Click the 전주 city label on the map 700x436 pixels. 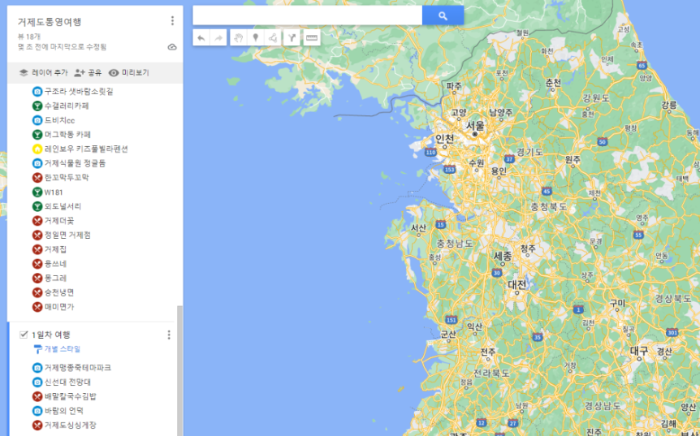[488, 352]
